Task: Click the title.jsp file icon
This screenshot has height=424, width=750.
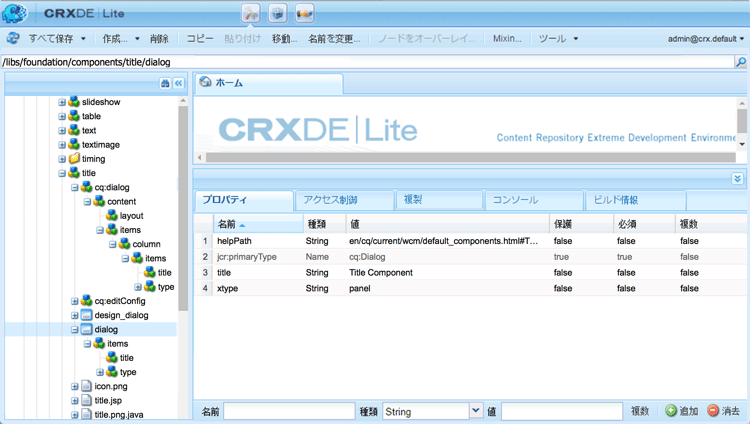Action: coord(87,401)
